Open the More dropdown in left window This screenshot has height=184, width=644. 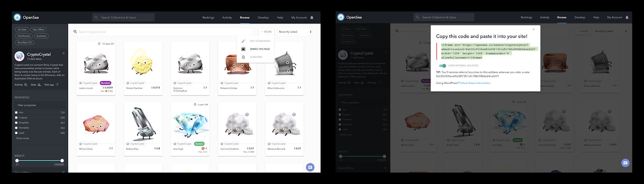point(266,31)
